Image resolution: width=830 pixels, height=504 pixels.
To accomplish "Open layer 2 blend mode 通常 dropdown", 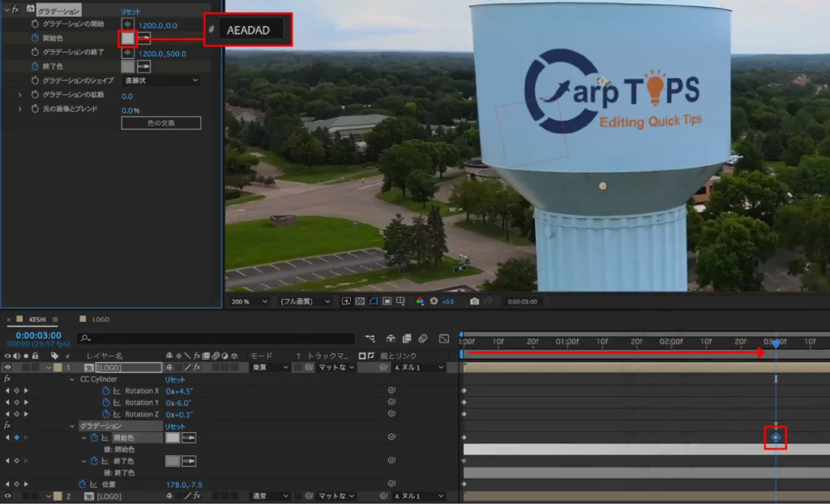I will [x=270, y=496].
